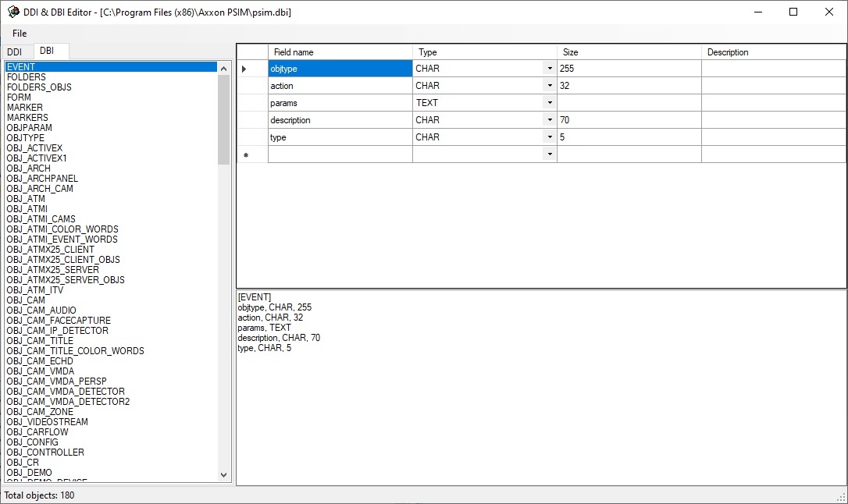Click Description cell of type row

773,137
